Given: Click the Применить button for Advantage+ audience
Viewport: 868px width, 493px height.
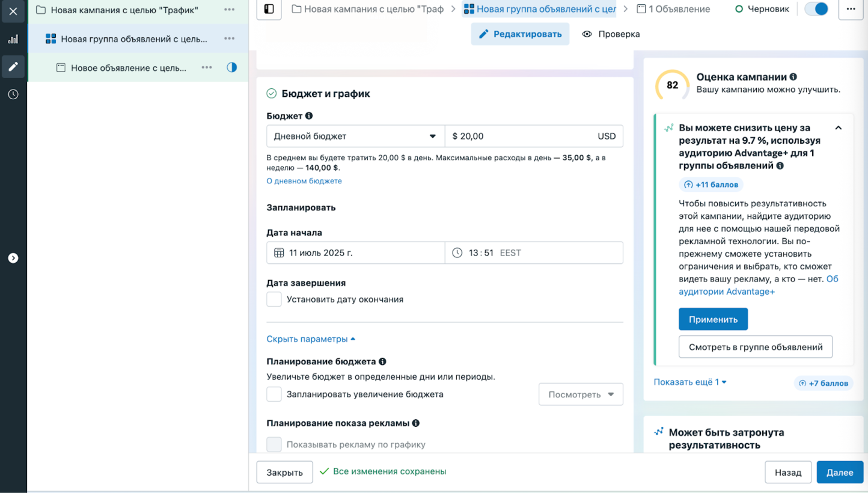Looking at the screenshot, I should coord(713,319).
